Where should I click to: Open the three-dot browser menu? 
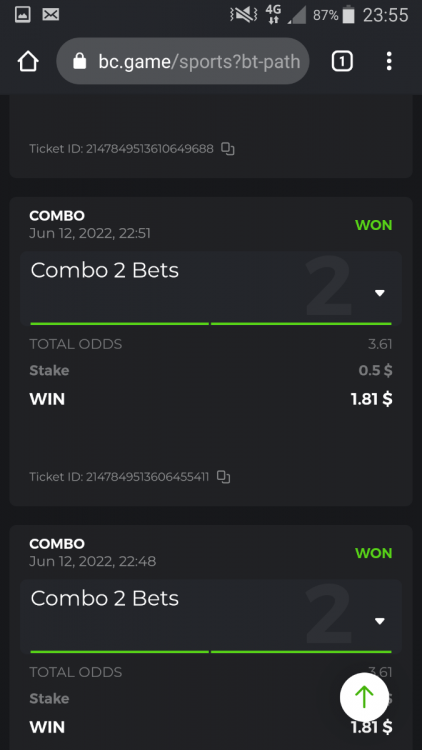point(389,61)
